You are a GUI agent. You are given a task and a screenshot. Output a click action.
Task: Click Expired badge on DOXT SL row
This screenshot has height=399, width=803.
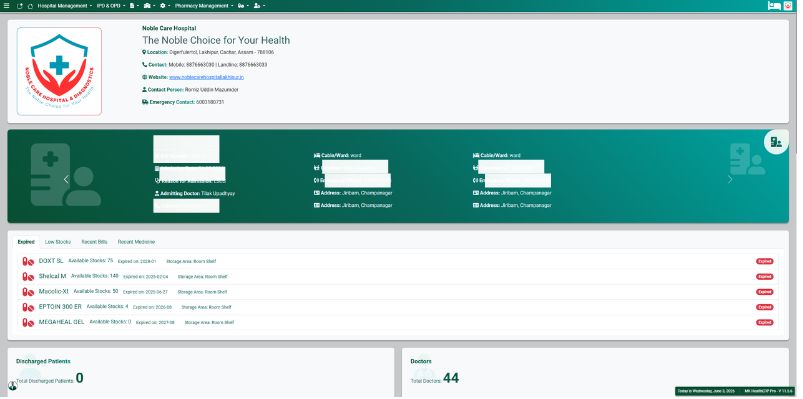pos(765,261)
